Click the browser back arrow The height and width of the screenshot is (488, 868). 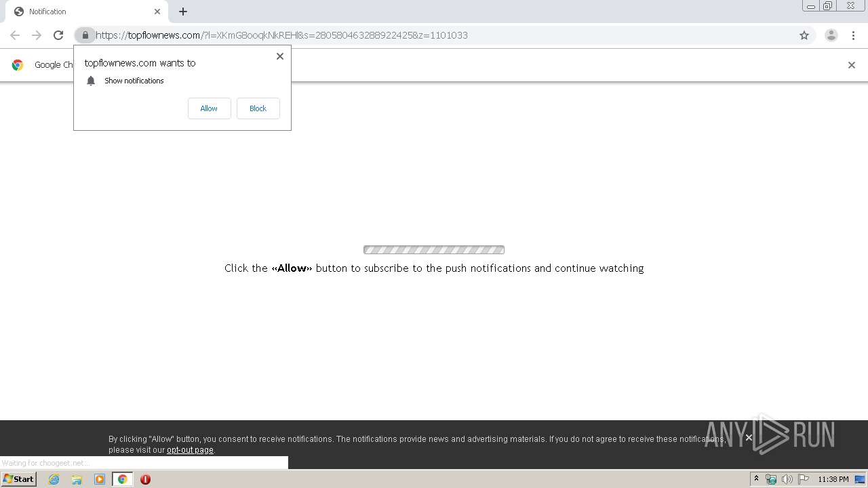[x=15, y=35]
